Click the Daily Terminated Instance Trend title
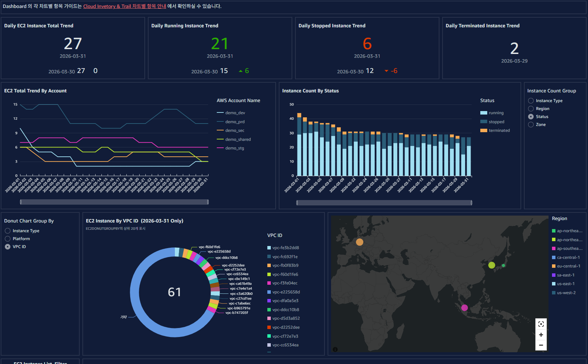 482,26
